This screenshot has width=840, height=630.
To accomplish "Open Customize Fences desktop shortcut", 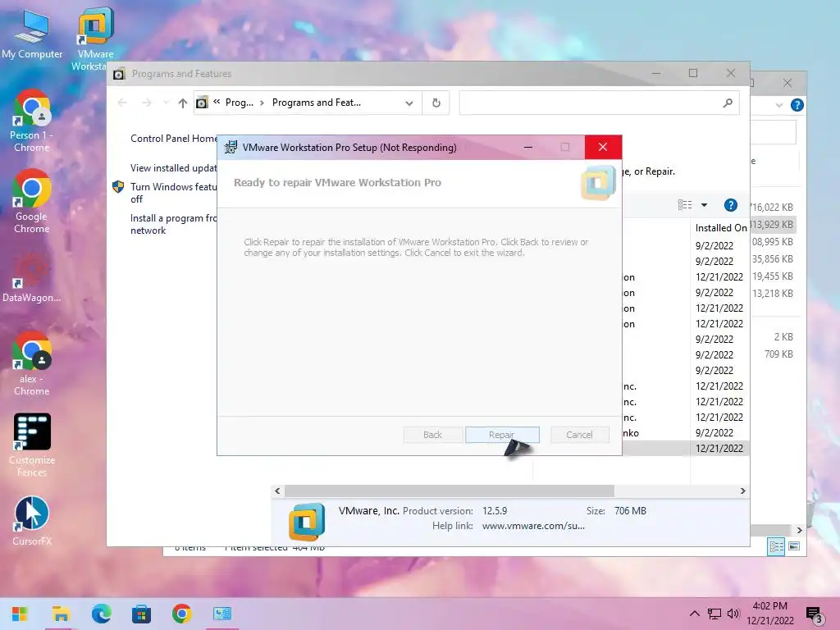I will click(x=32, y=445).
